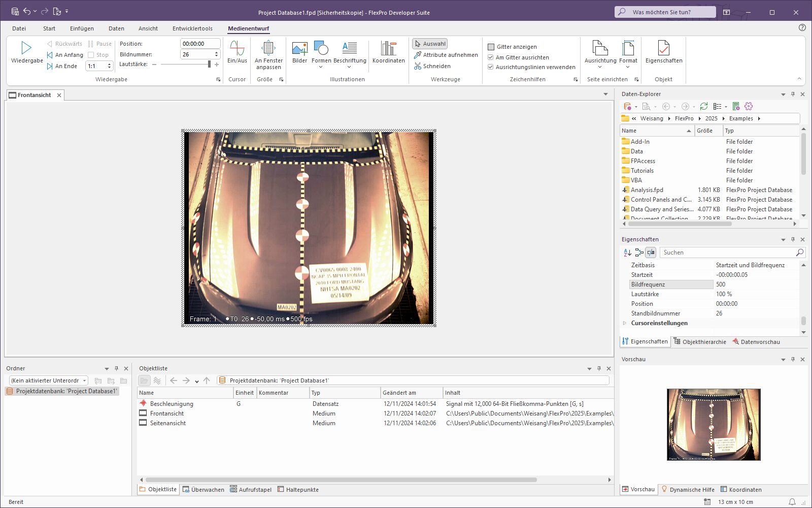Expand the Cursoreinstellungen property group
Image resolution: width=812 pixels, height=508 pixels.
coord(625,323)
